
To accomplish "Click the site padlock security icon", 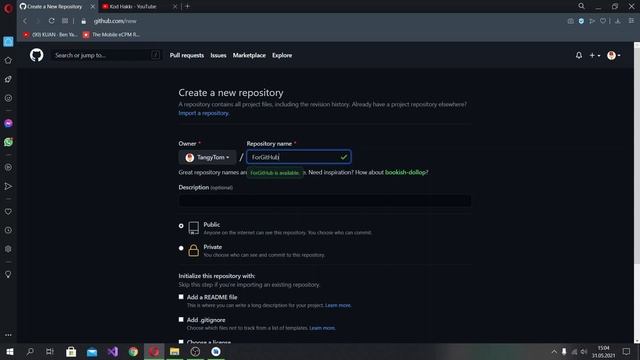I will pyautogui.click(x=84, y=21).
